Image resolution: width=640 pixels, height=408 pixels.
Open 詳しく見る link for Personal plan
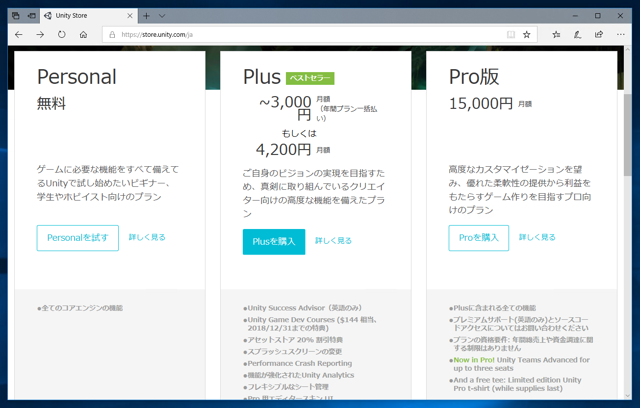[147, 237]
